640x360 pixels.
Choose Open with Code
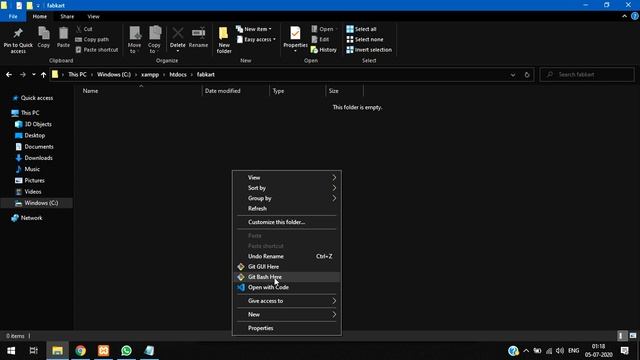click(287, 287)
